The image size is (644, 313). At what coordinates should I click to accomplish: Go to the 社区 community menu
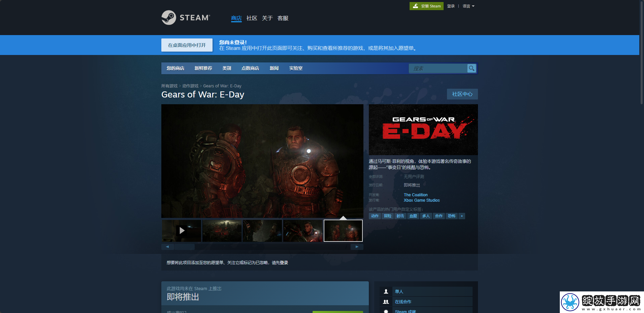[252, 18]
